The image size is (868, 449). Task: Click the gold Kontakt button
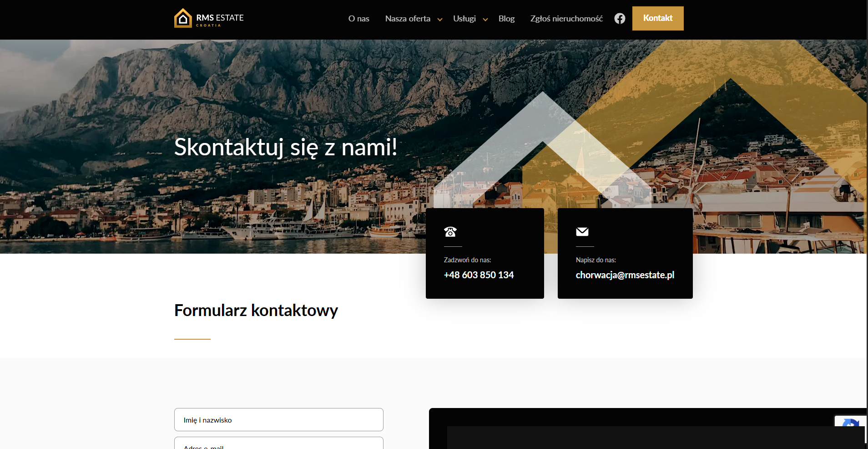coord(657,18)
